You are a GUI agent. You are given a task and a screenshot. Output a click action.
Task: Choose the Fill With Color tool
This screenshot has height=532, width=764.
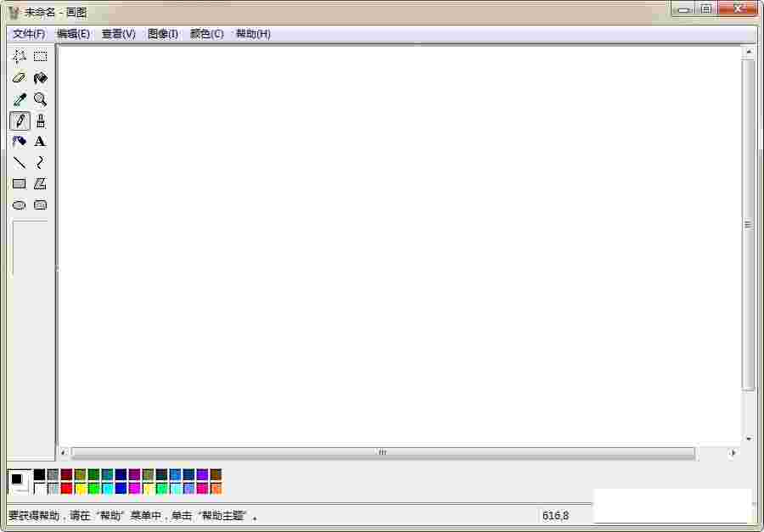(40, 77)
